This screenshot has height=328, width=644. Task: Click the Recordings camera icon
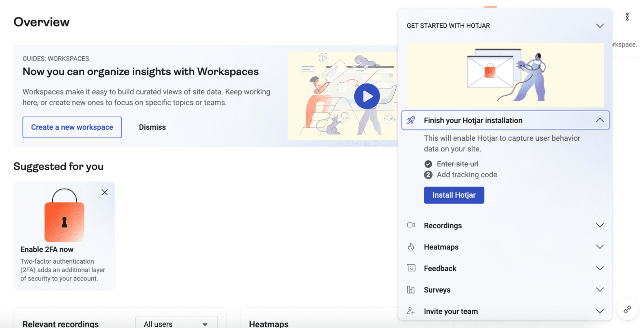(x=411, y=225)
